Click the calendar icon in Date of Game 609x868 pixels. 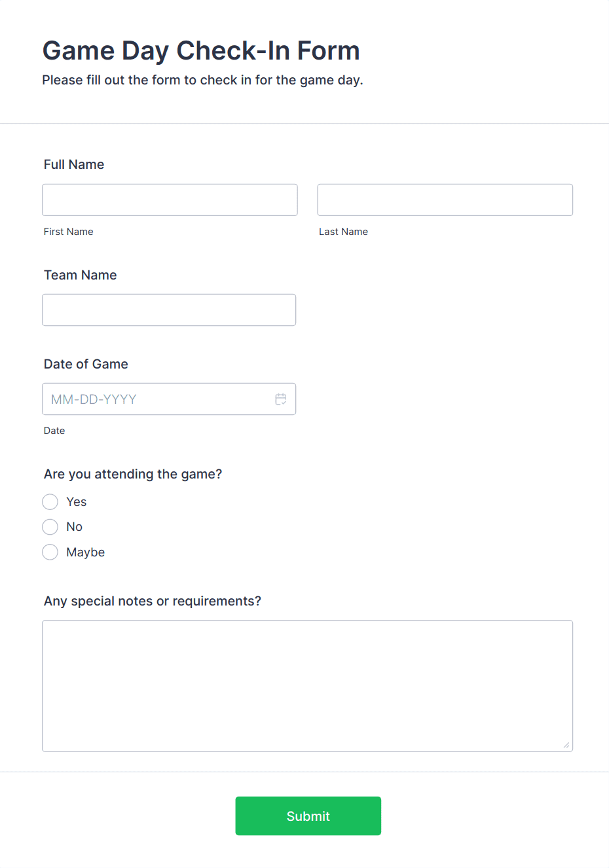[x=281, y=399]
